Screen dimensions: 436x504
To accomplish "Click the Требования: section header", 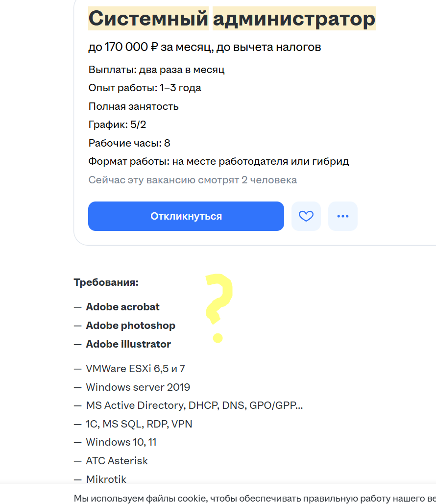I will click(106, 282).
